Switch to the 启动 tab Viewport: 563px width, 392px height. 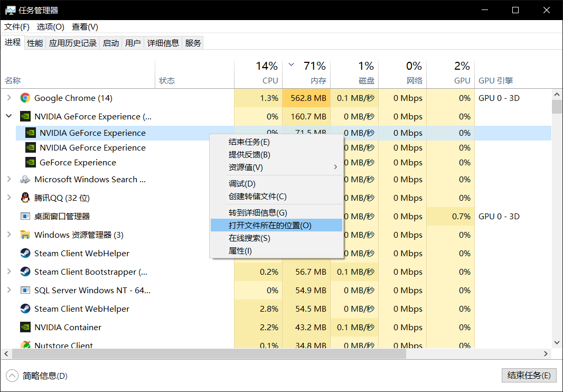coord(110,43)
